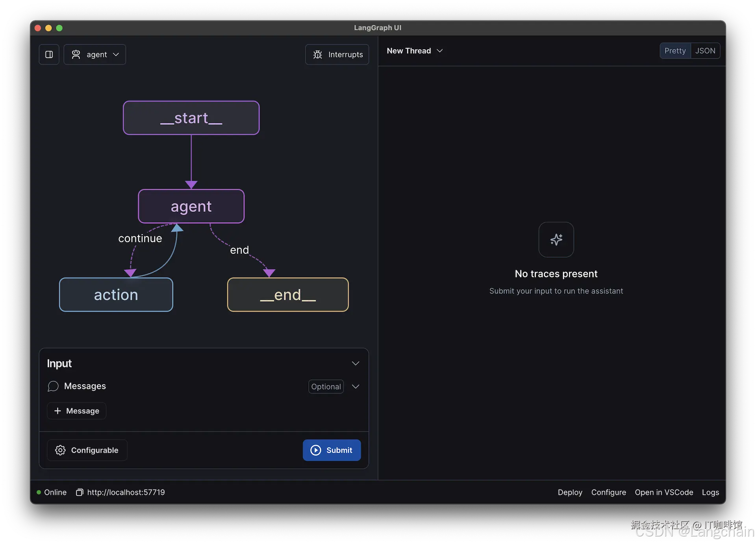Click the play icon in Submit
Viewport: 756px width, 544px height.
point(316,450)
